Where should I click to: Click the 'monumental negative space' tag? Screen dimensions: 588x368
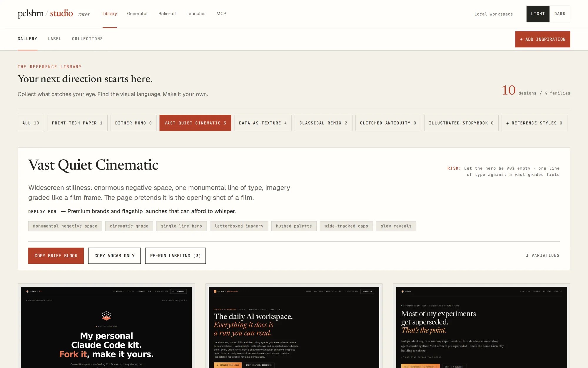pyautogui.click(x=65, y=226)
